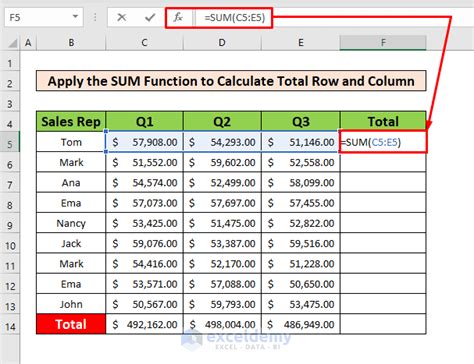Click the formula bar resize dots handle
Viewport: 474px width, 364px height.
tap(95, 17)
